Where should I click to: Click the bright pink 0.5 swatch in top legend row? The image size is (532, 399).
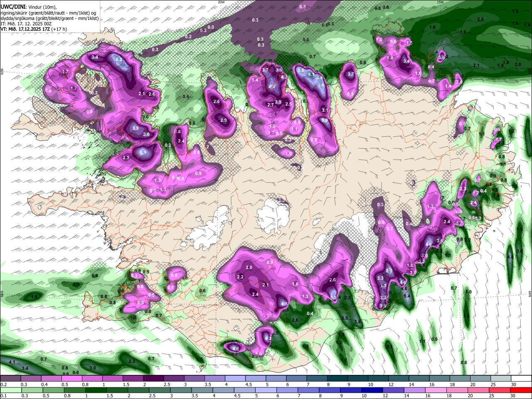pos(71,378)
